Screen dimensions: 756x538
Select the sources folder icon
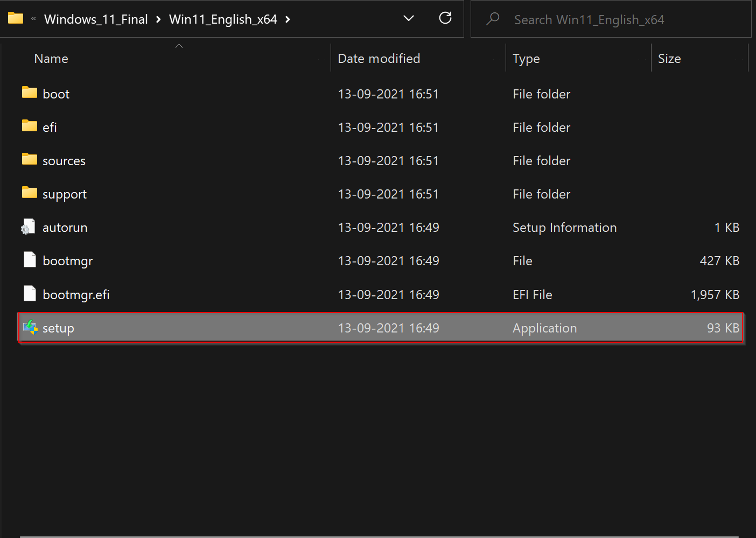point(30,160)
